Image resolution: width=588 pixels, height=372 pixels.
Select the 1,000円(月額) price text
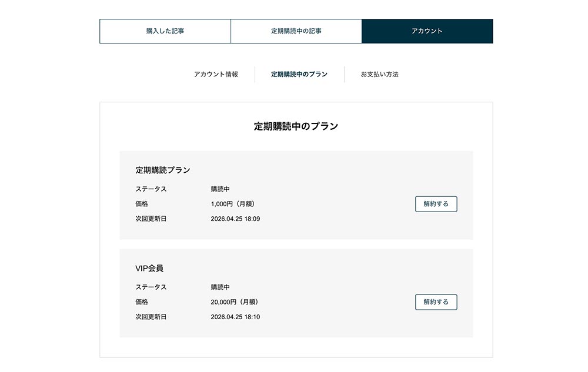234,204
